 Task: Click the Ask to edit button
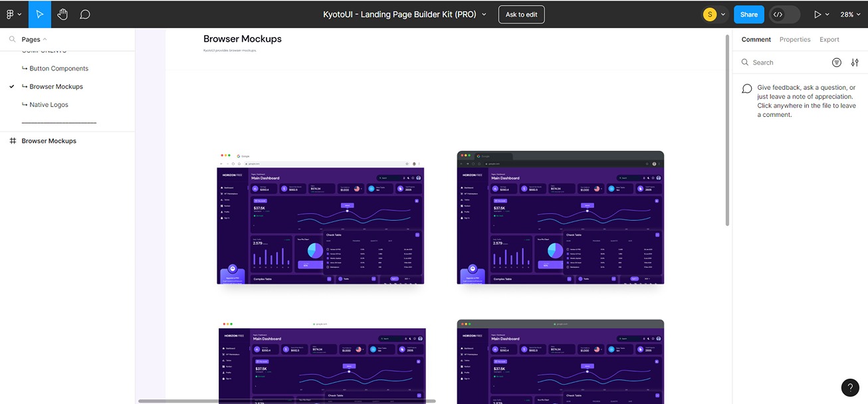tap(521, 13)
